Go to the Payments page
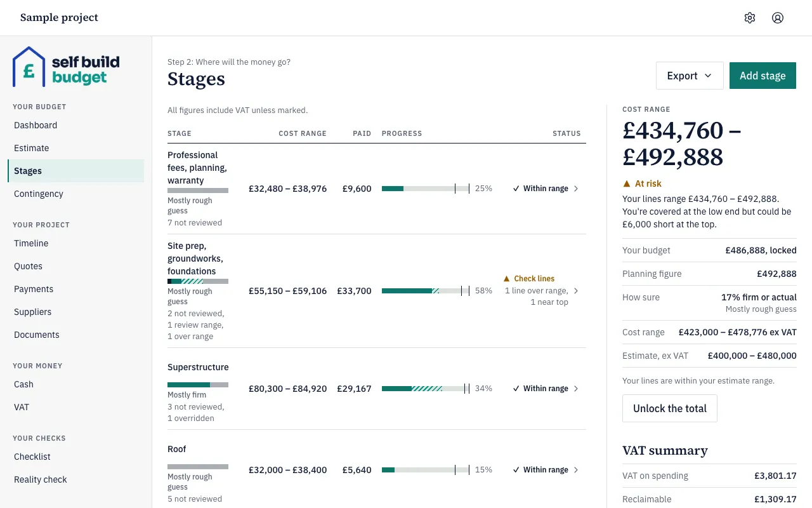This screenshot has width=812, height=508. [75, 289]
